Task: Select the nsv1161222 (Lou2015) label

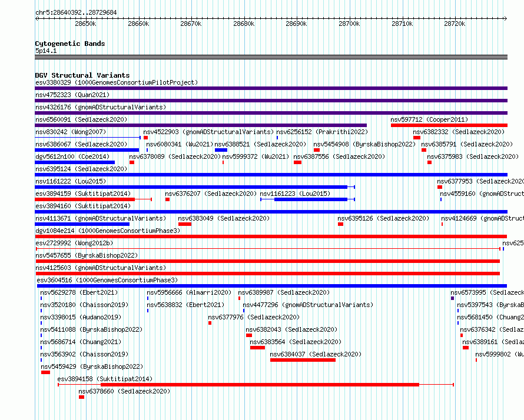Action: [x=71, y=181]
